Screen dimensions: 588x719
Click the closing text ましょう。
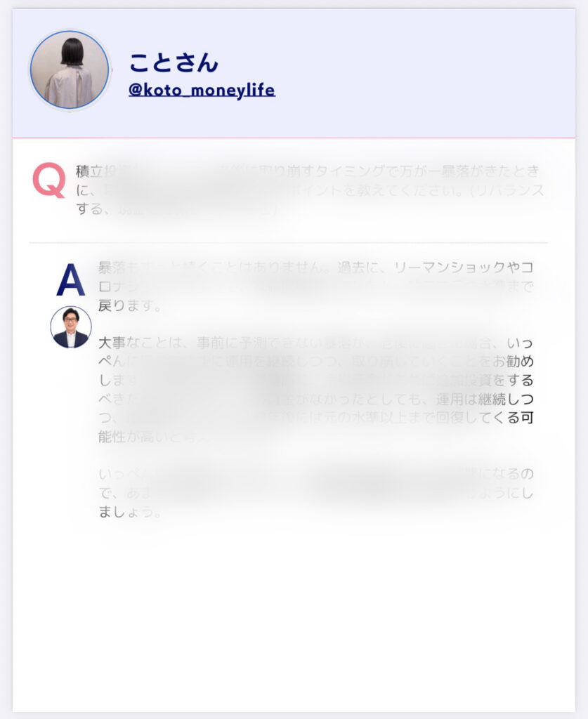point(130,512)
